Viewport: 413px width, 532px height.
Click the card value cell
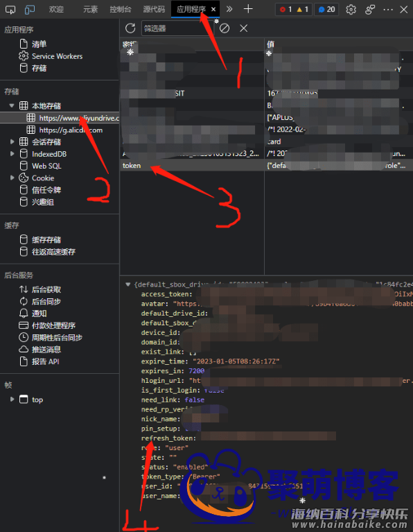click(339, 141)
